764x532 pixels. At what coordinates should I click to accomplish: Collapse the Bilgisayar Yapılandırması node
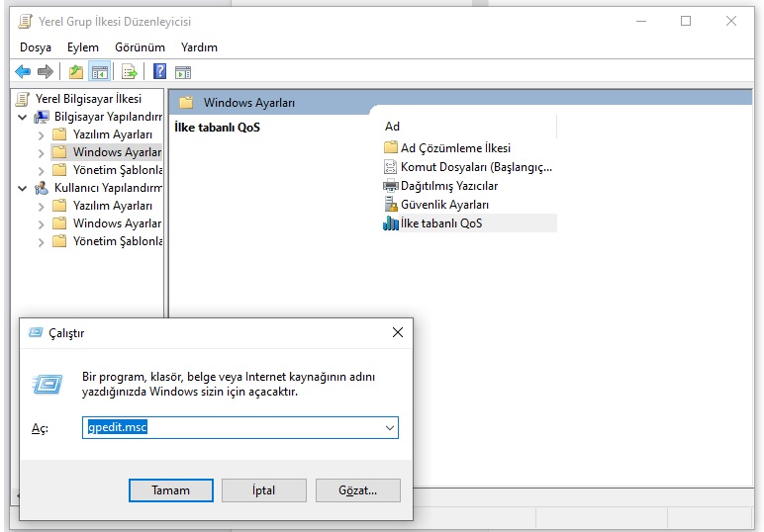pos(22,117)
